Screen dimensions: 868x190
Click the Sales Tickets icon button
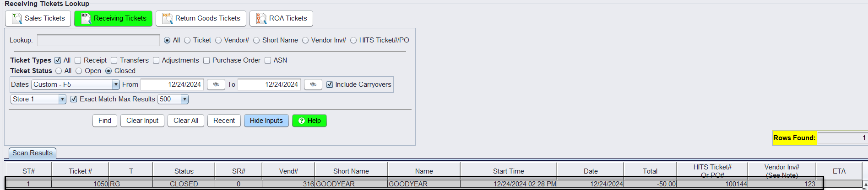tap(17, 18)
